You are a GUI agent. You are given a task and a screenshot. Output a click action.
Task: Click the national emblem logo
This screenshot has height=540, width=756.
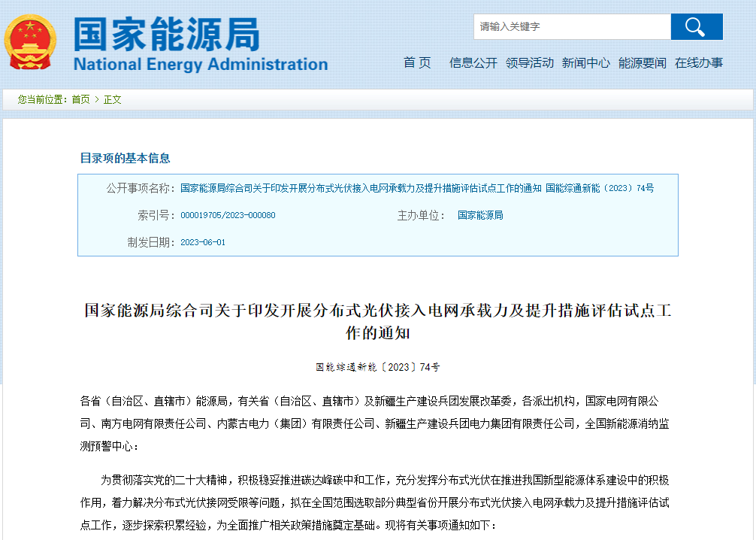coord(30,42)
